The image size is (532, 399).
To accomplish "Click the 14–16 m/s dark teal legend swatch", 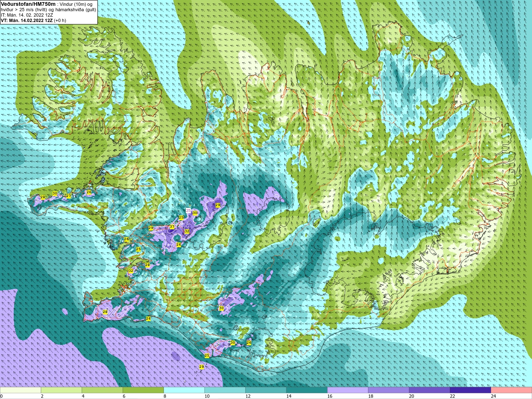I will [x=307, y=390].
